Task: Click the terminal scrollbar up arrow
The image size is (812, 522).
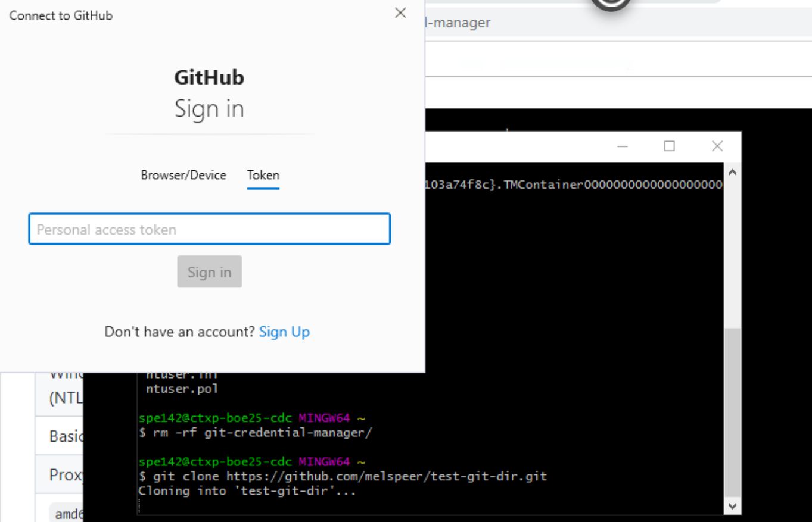Action: [733, 173]
